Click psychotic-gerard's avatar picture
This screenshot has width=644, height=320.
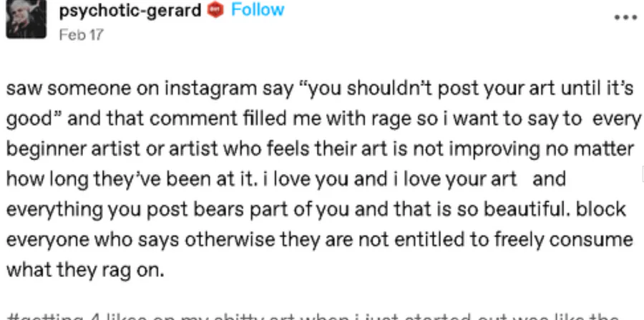(22, 18)
